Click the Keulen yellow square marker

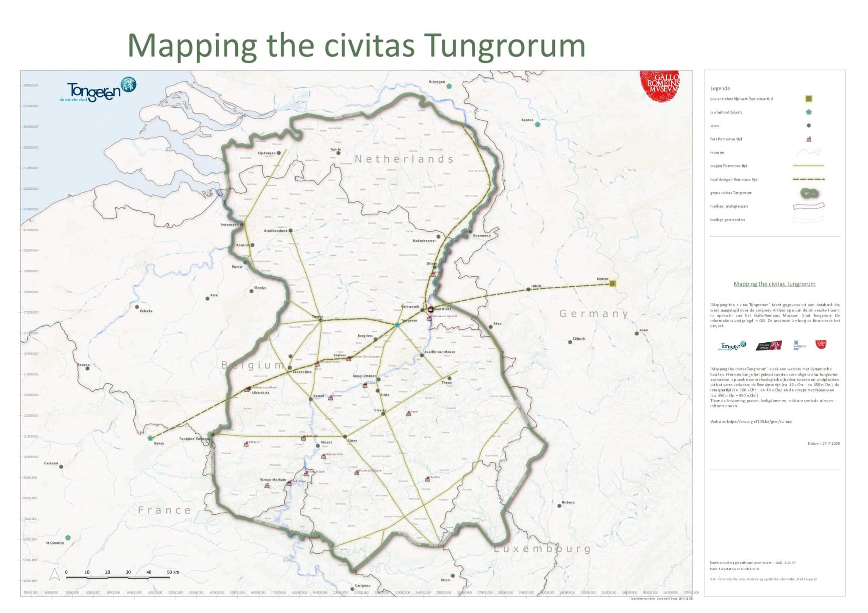[612, 283]
